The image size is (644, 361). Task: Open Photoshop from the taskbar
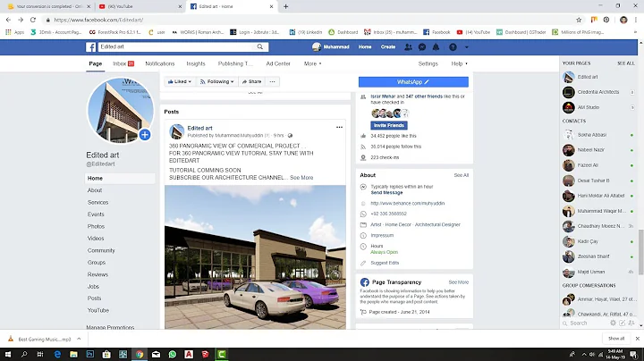point(90,355)
